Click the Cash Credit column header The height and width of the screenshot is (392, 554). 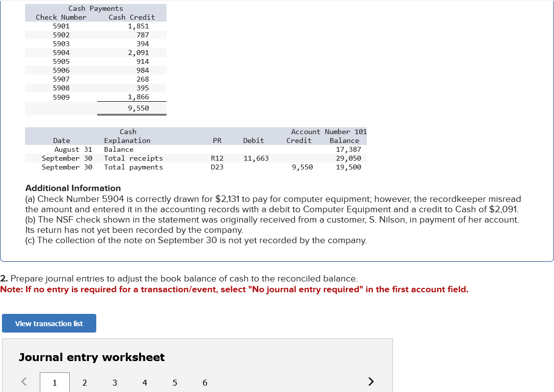coord(132,17)
